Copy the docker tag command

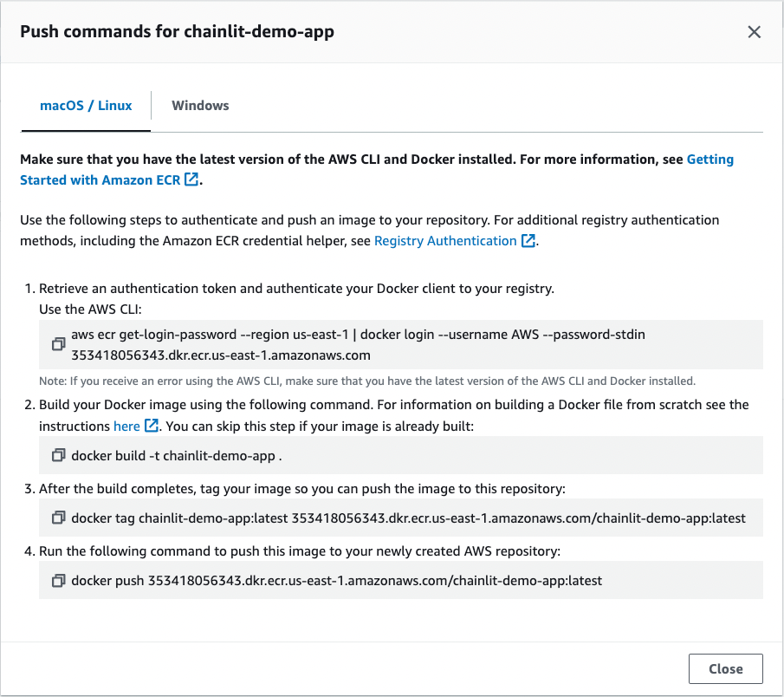(57, 518)
